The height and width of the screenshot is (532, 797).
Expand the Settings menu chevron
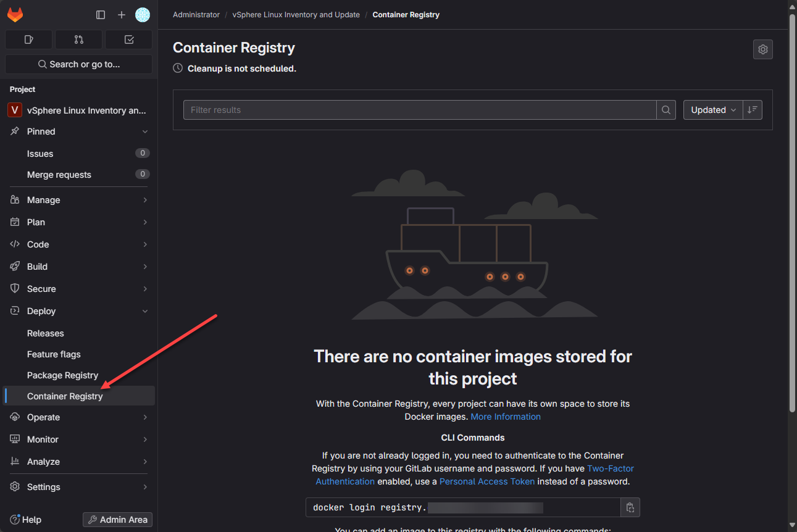145,487
